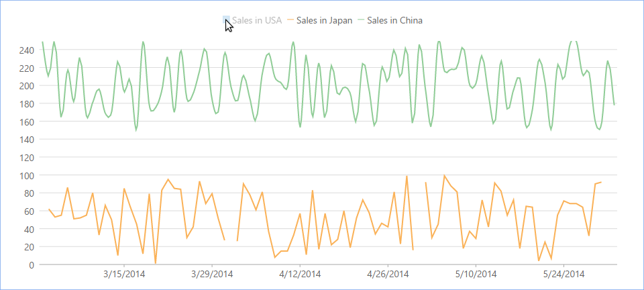Screen dimensions: 644x290
Task: Click the 60 value on the y-axis
Action: [x=28, y=211]
